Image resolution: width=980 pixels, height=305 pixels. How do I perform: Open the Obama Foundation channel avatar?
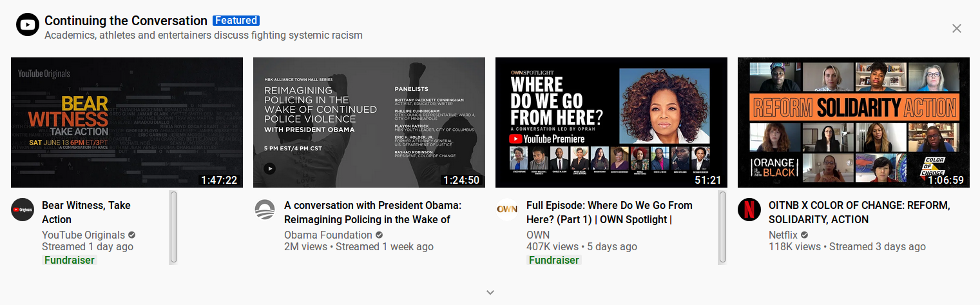(265, 210)
